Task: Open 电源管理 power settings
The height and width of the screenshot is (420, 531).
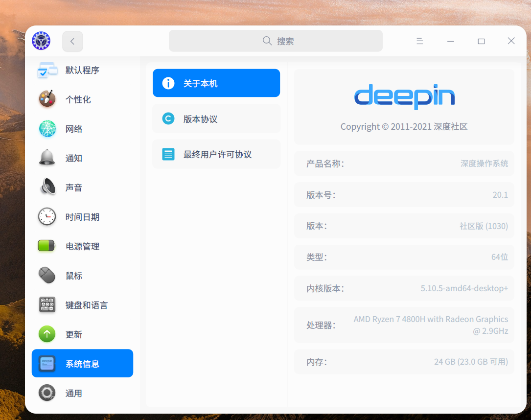Action: [x=82, y=246]
